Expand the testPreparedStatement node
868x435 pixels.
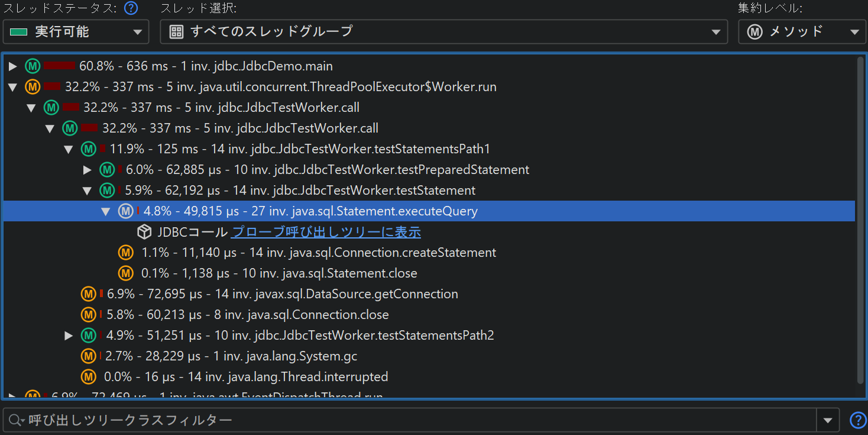click(88, 170)
